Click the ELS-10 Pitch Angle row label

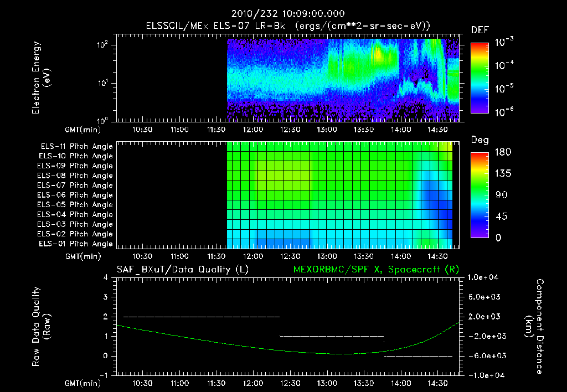76,156
